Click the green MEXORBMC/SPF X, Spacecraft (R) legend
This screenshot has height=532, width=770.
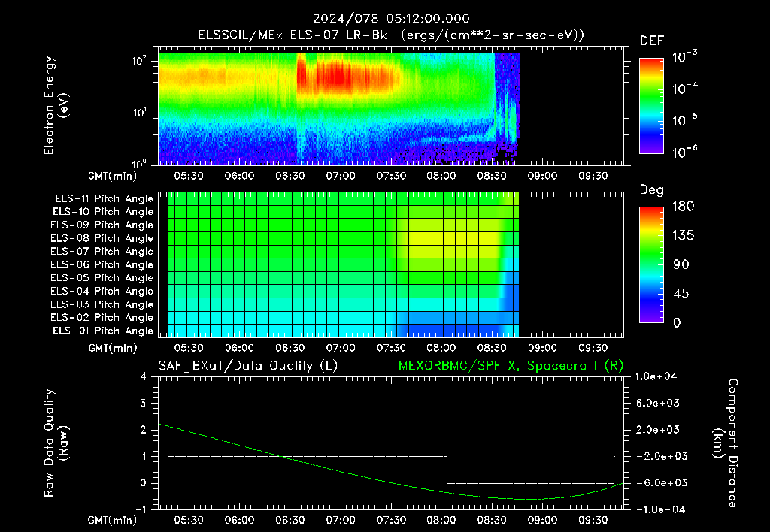[x=511, y=366]
